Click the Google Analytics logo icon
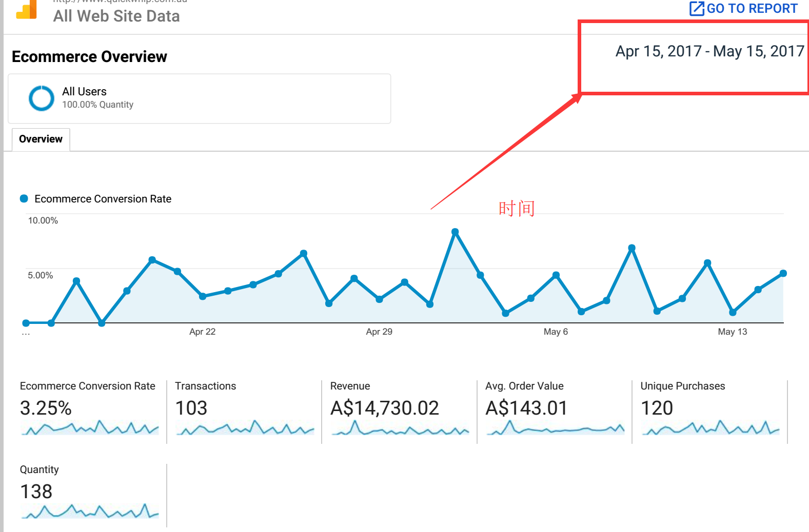The image size is (809, 532). click(27, 9)
